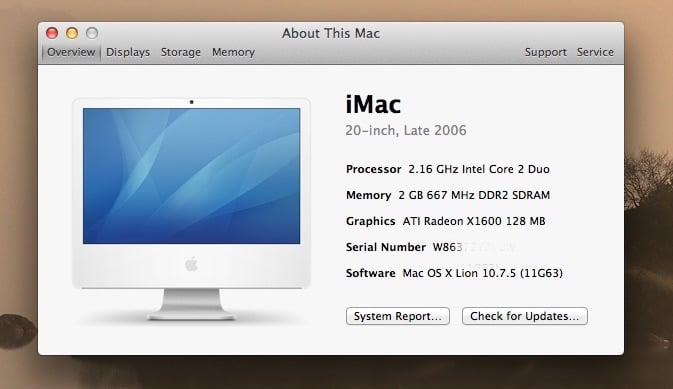Click the "20-inch, Late 2006" text
Viewport: 673px width, 389px height.
click(x=406, y=130)
